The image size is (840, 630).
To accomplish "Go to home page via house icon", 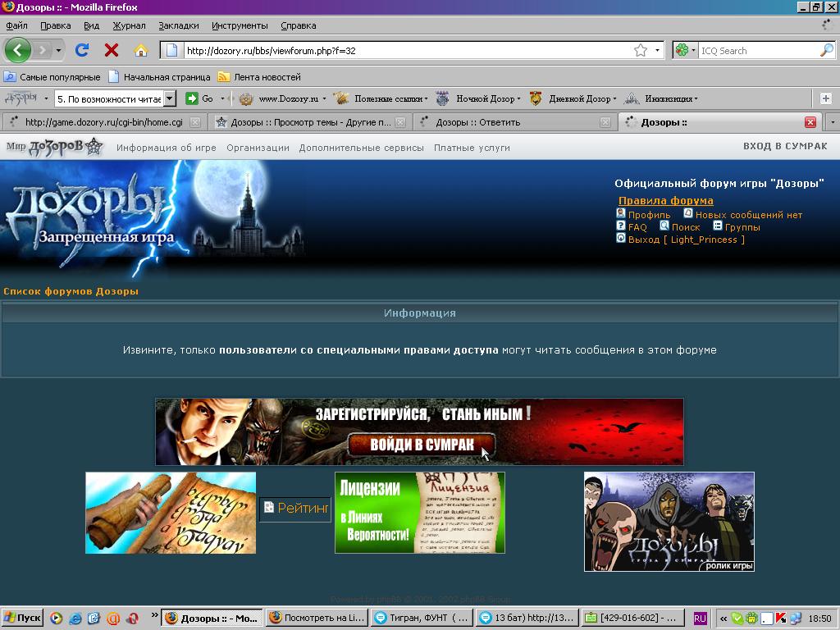I will 141,50.
